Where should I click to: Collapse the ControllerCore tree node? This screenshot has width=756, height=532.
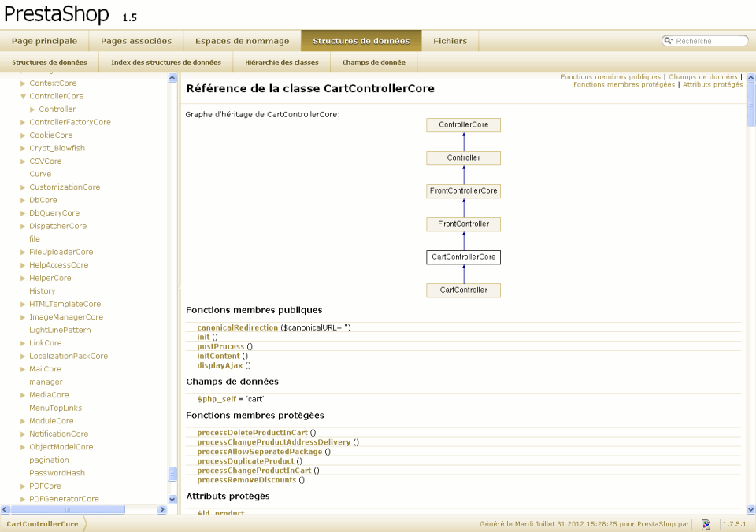click(x=23, y=96)
